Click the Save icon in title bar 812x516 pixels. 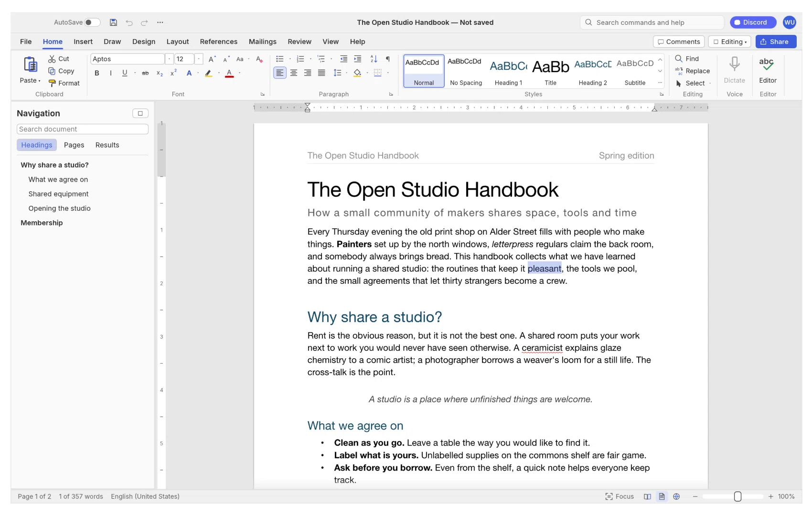coord(113,22)
